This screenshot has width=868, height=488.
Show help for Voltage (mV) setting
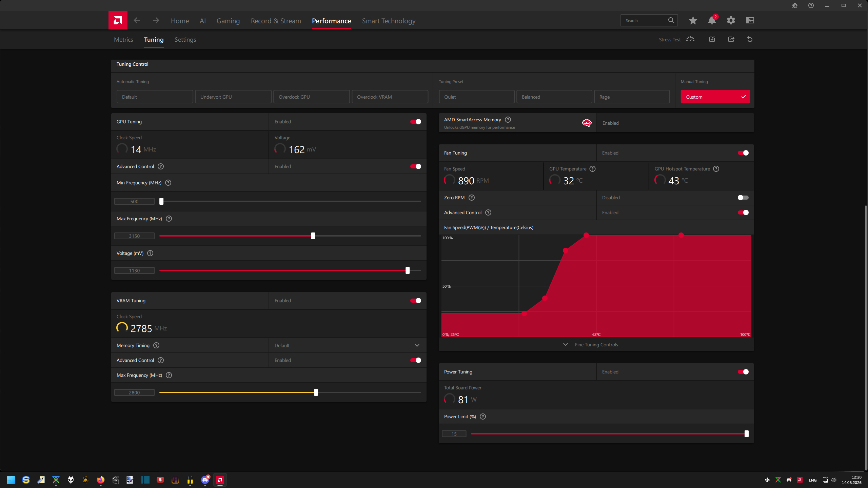point(150,253)
